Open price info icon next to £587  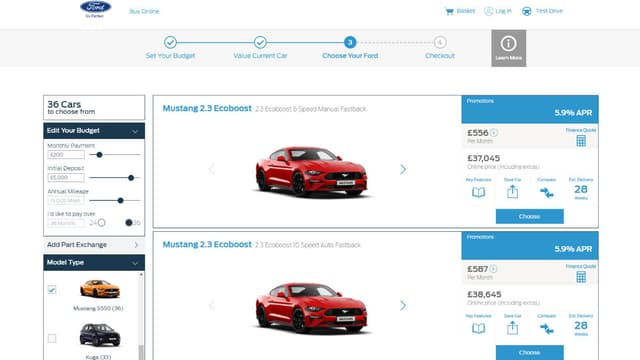click(x=493, y=269)
